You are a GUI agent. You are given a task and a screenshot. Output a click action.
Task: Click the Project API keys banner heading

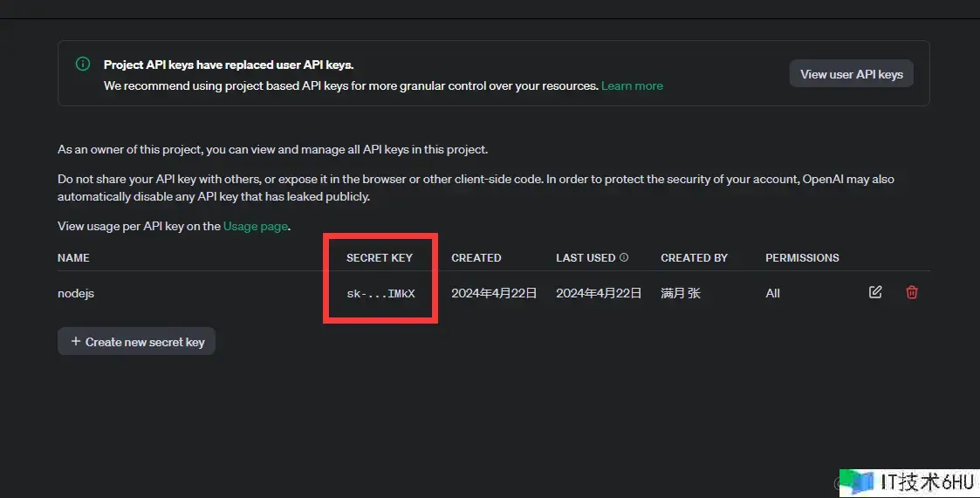tap(229, 65)
